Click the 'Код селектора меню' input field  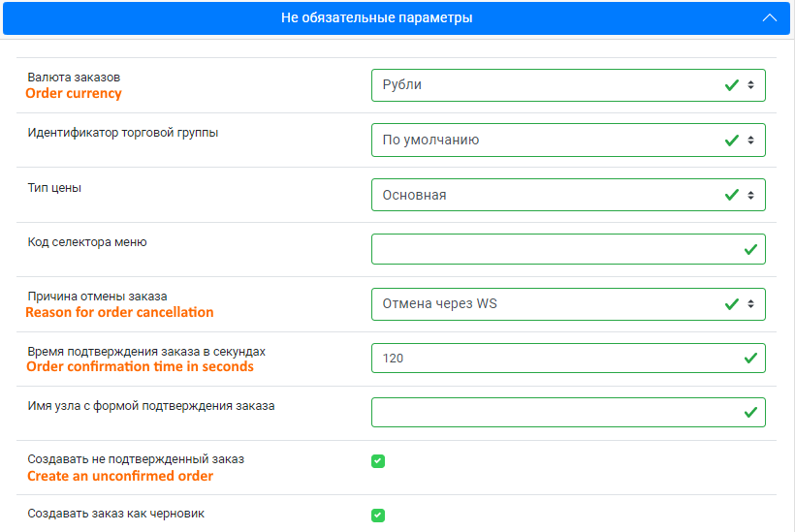568,249
